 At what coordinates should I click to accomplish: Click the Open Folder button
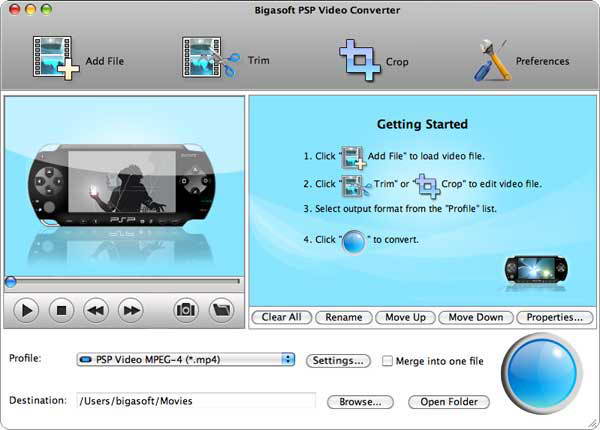(x=449, y=402)
